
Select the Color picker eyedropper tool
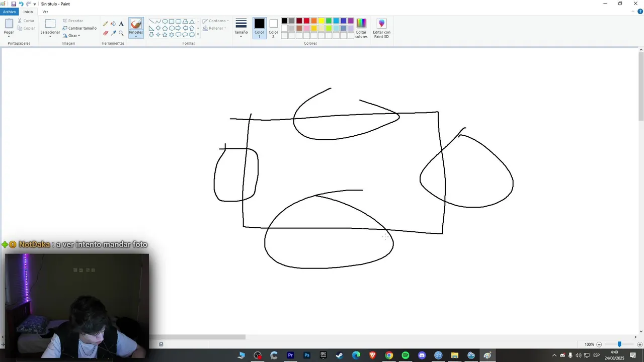113,33
